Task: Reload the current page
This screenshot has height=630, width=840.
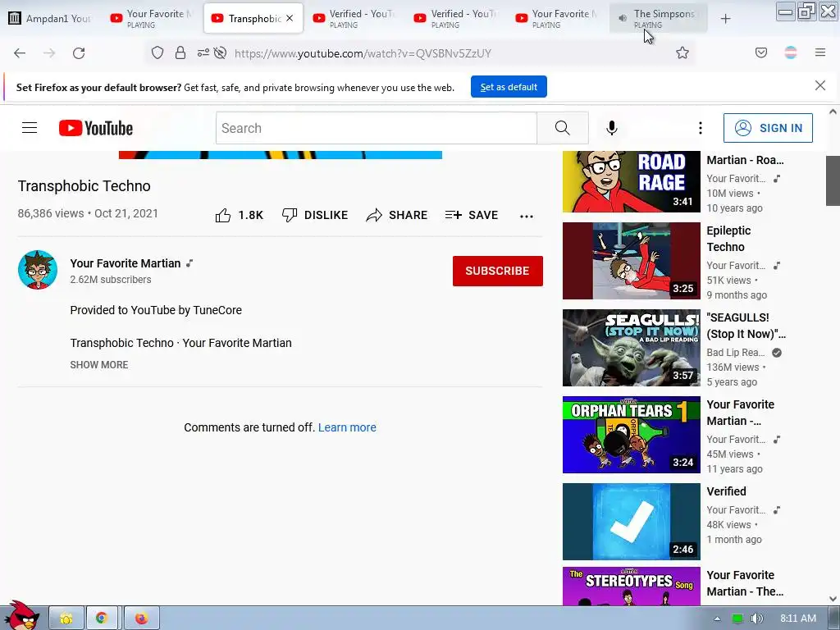Action: point(79,53)
